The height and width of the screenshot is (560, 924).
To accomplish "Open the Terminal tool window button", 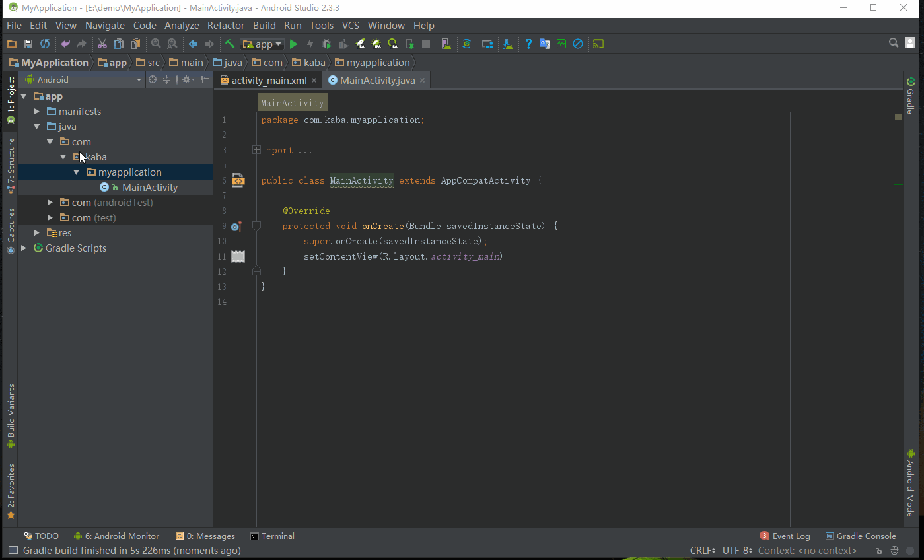I will click(272, 536).
